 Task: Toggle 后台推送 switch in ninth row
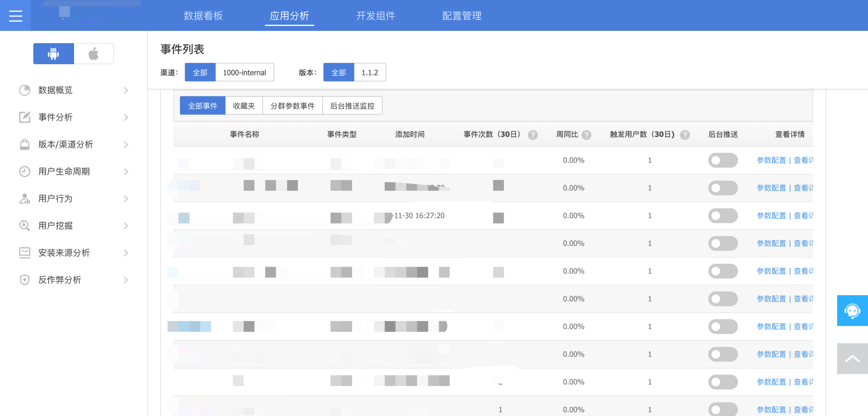(x=723, y=382)
